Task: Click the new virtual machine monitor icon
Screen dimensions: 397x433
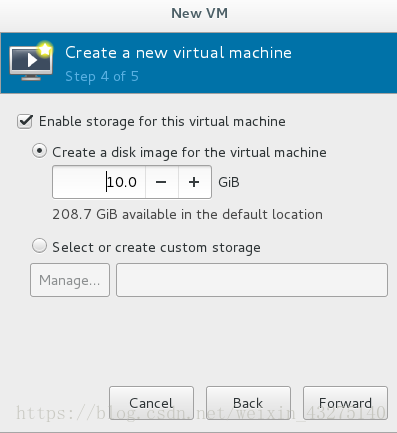Action: 31,61
